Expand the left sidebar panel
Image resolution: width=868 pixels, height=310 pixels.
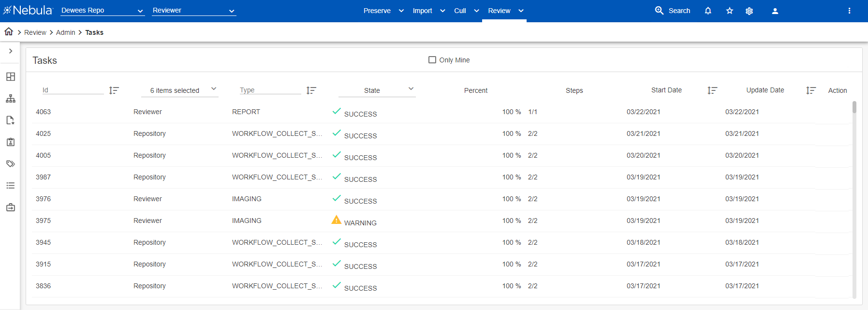[x=11, y=51]
